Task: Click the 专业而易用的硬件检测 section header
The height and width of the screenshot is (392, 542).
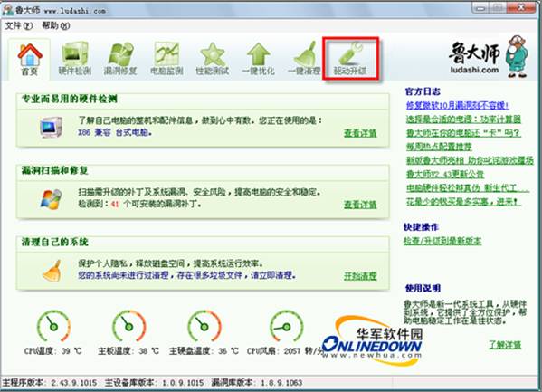Action: [69, 99]
